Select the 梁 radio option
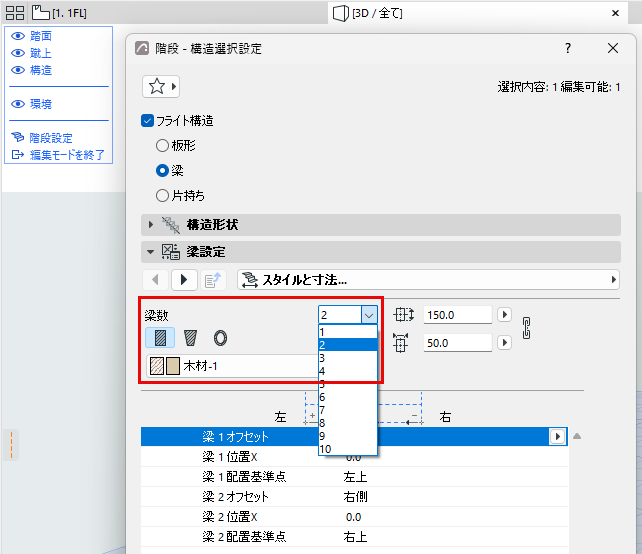 (162, 170)
